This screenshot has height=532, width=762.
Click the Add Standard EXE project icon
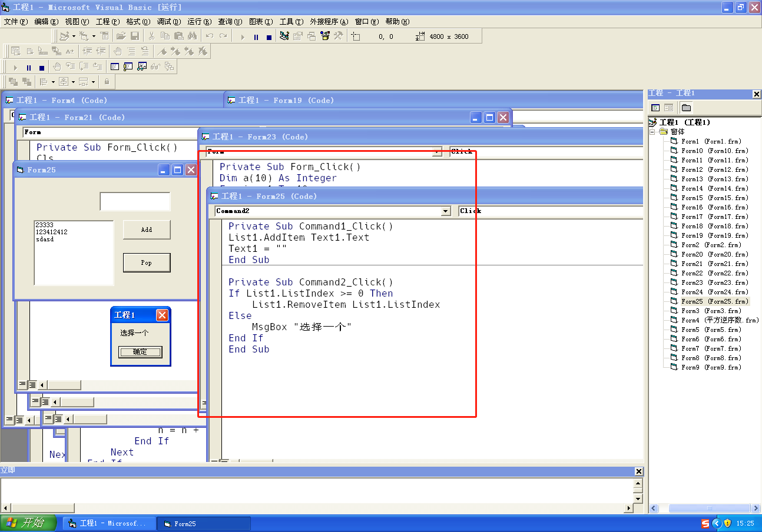[x=64, y=36]
